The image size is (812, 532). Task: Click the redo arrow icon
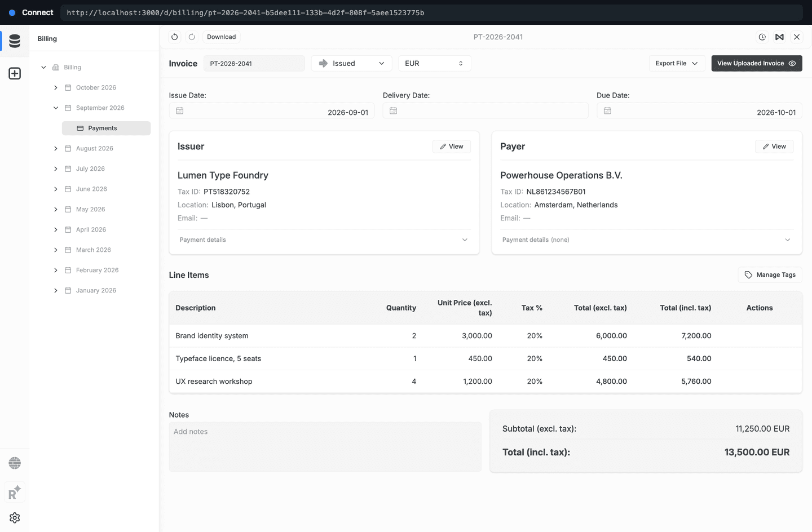[192, 37]
